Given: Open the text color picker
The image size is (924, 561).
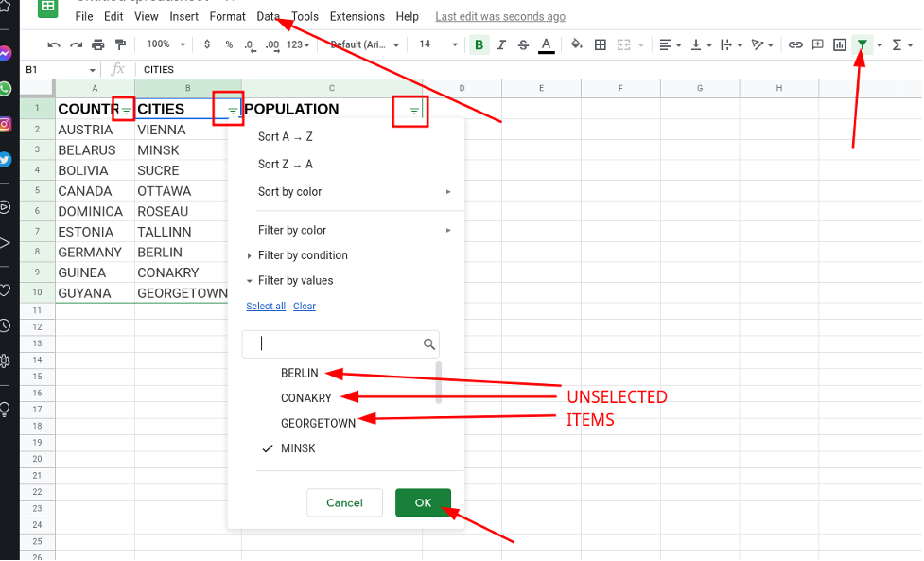Looking at the screenshot, I should click(547, 44).
